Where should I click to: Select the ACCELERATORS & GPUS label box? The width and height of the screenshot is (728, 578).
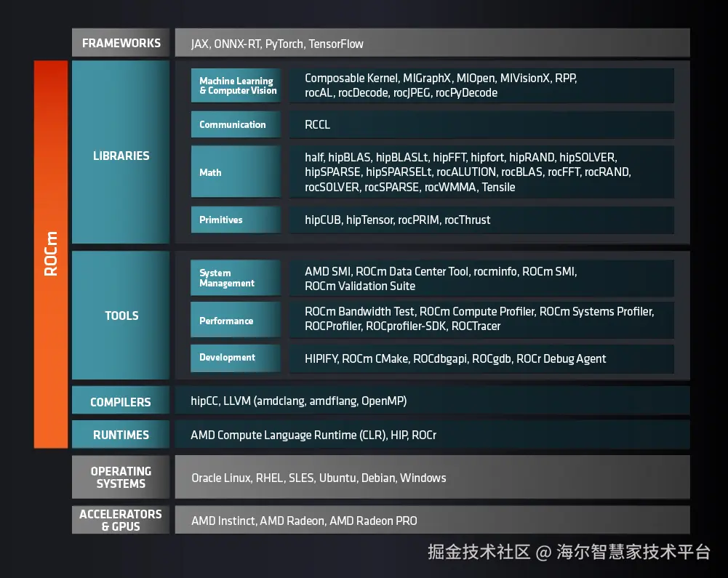(x=121, y=520)
